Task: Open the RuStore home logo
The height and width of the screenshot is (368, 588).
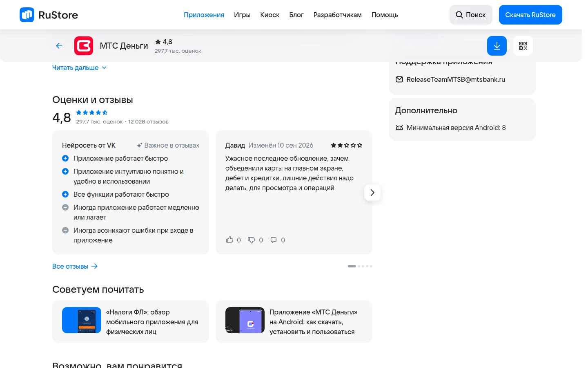Action: [x=49, y=15]
